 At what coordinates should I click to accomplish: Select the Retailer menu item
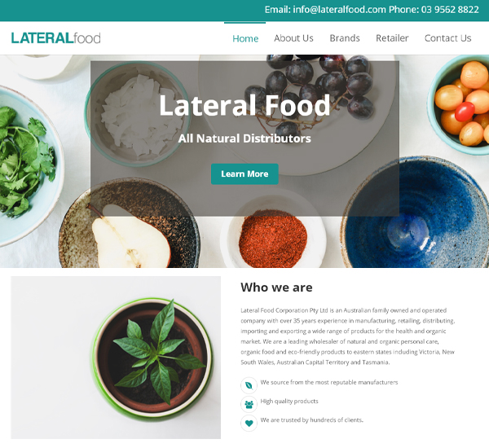coord(392,38)
